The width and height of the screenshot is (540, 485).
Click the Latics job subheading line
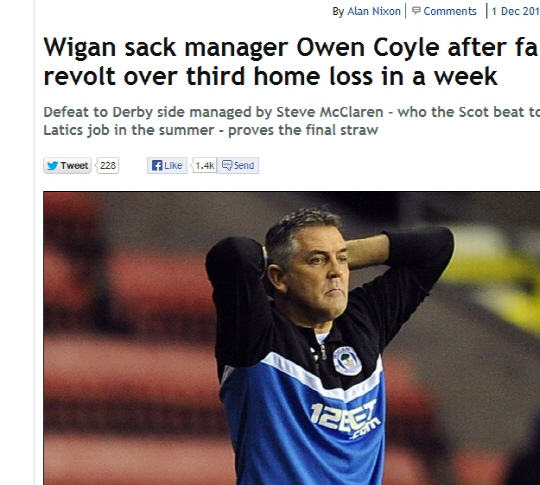point(211,131)
